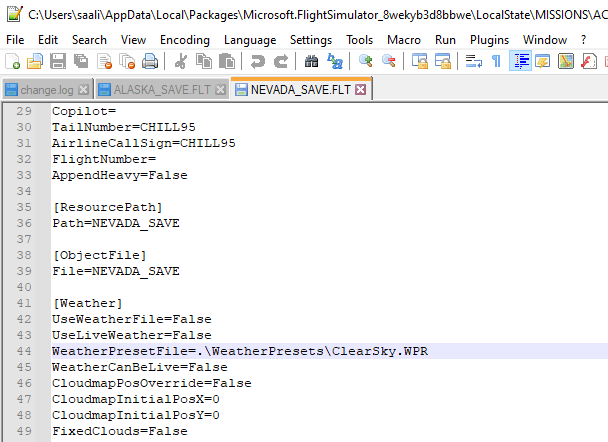
Task: Open the Document Map icon
Action: tap(566, 61)
